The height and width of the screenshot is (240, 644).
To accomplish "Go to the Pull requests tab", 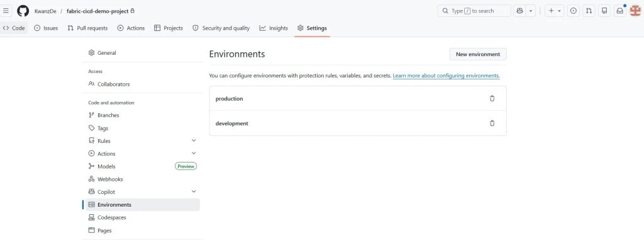I will coord(87,28).
